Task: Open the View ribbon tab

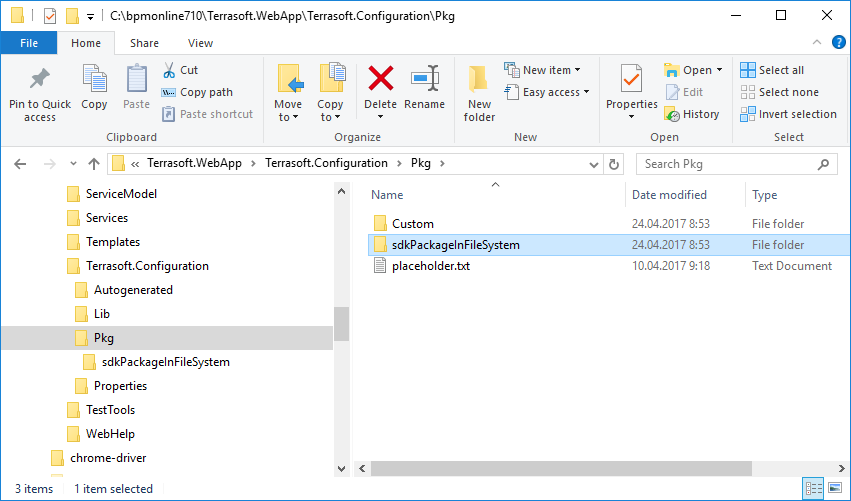Action: pos(200,43)
